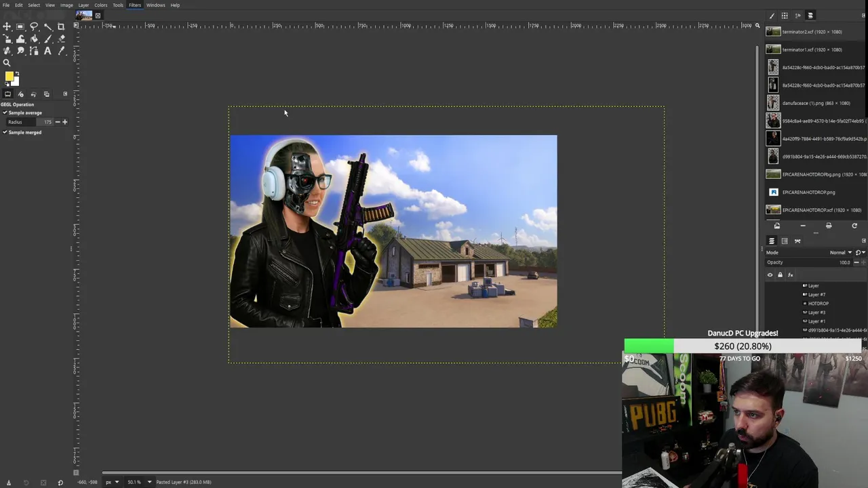Screen dimensions: 868x488
Task: Reset colors to default black and white
Action: 7,84
